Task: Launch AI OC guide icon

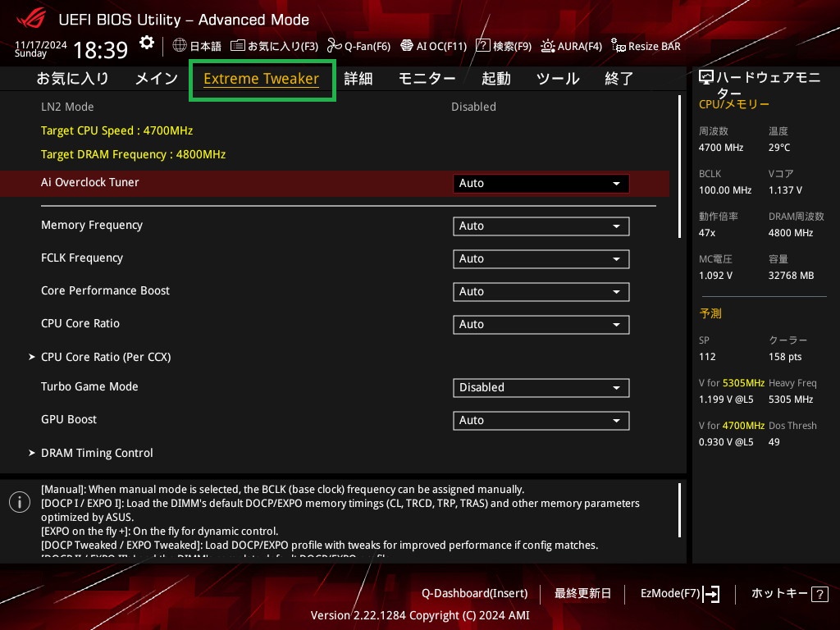Action: tap(407, 46)
